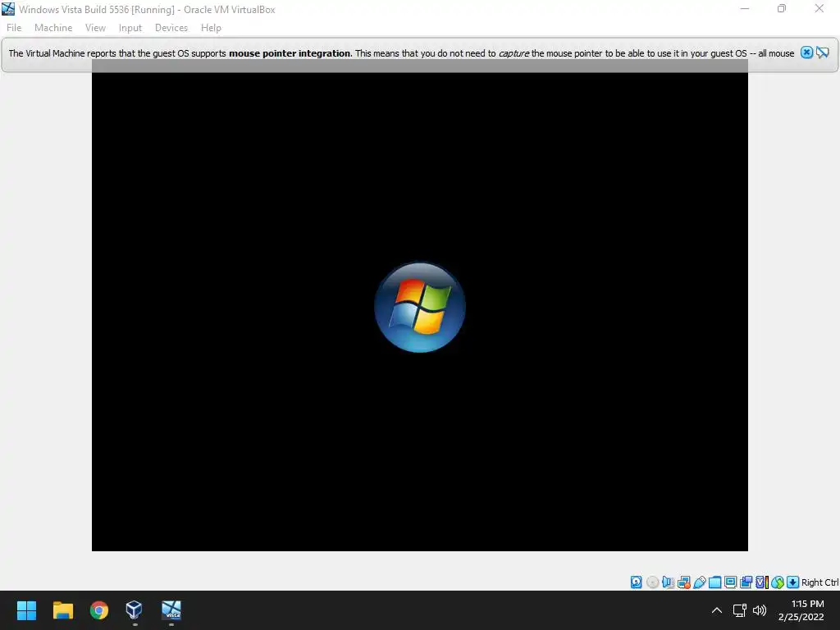Open the File menu
This screenshot has width=840, height=630.
[x=14, y=28]
